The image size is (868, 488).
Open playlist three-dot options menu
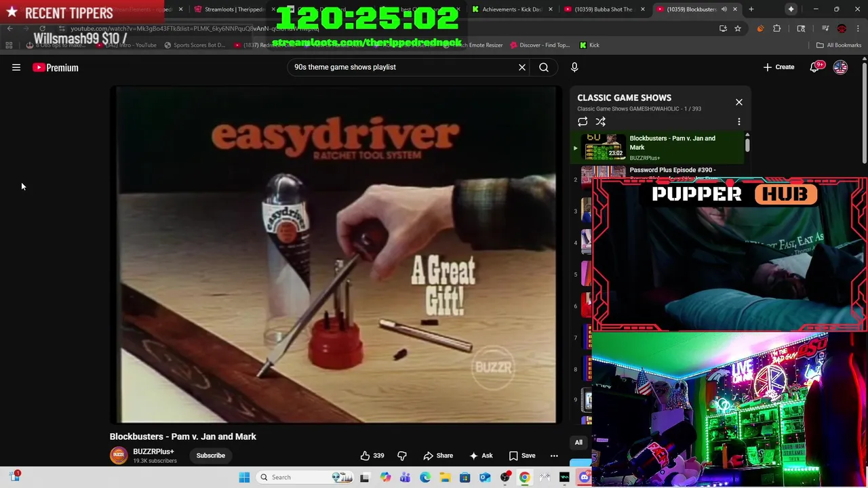coord(739,122)
